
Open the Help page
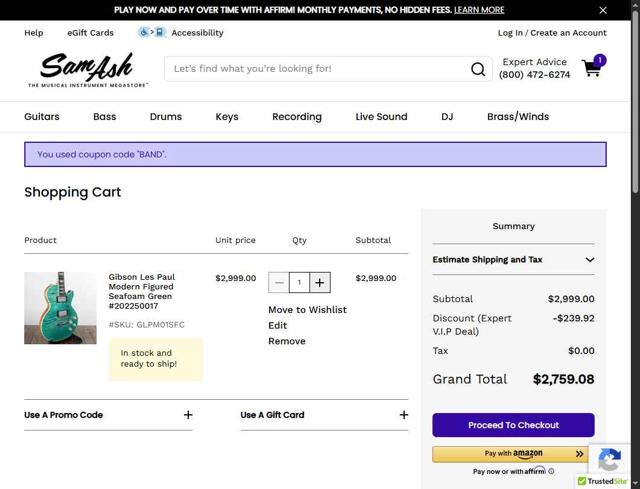click(x=33, y=33)
